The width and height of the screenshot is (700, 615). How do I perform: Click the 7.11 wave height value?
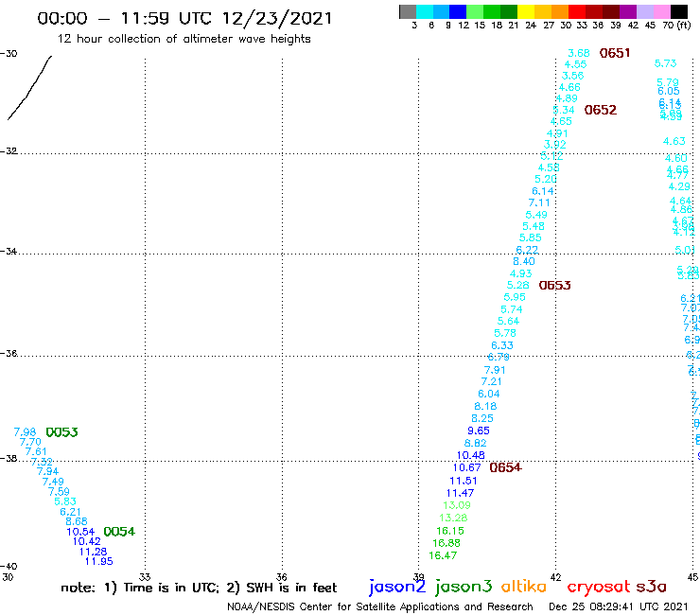[x=539, y=202]
